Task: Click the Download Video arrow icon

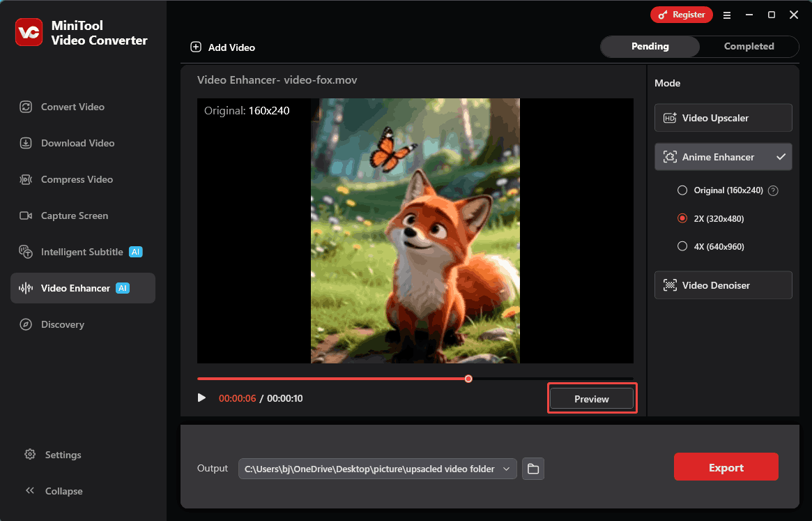Action: (x=26, y=143)
